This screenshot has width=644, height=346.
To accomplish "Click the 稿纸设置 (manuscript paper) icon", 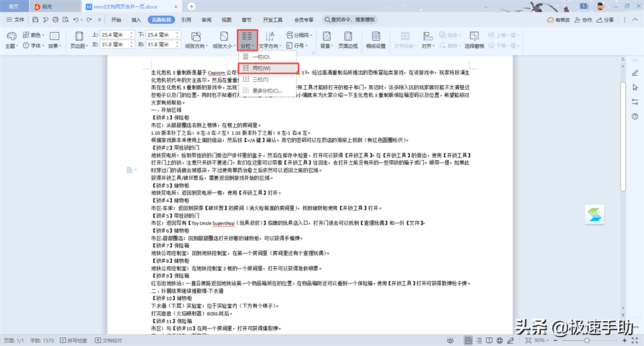I will point(375,39).
